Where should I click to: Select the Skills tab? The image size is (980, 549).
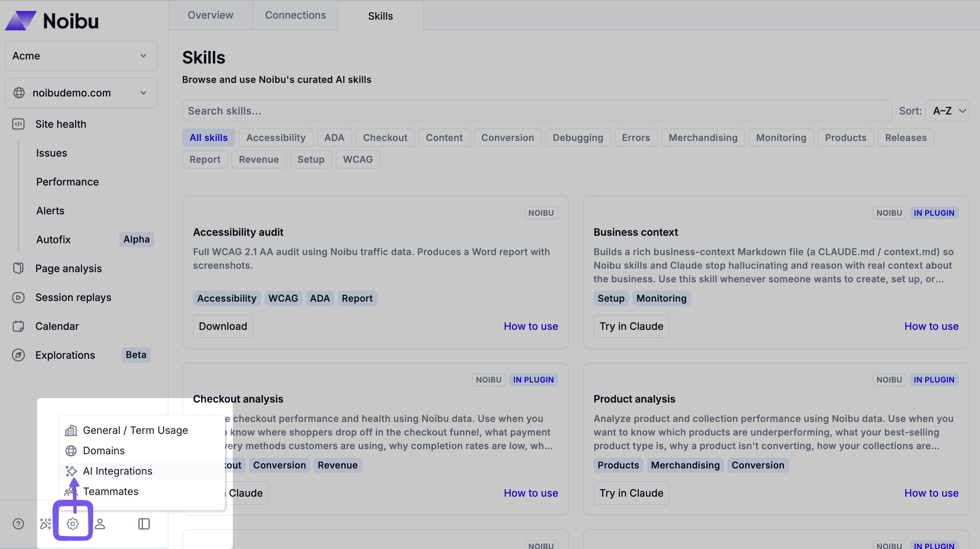(x=381, y=16)
